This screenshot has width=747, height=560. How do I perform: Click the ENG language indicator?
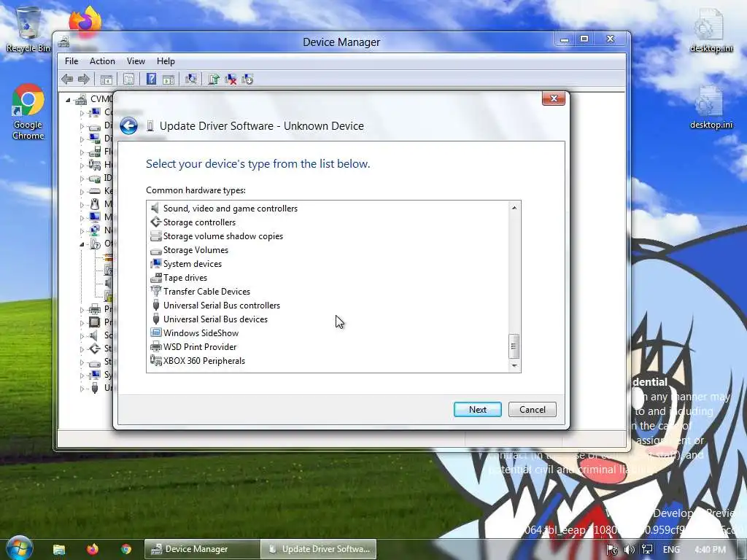point(671,550)
